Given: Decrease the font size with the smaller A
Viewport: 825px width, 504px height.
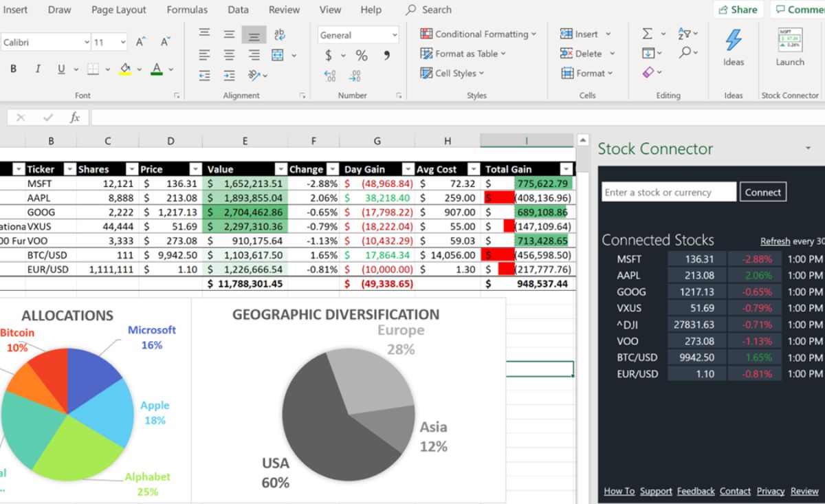Looking at the screenshot, I should point(165,42).
